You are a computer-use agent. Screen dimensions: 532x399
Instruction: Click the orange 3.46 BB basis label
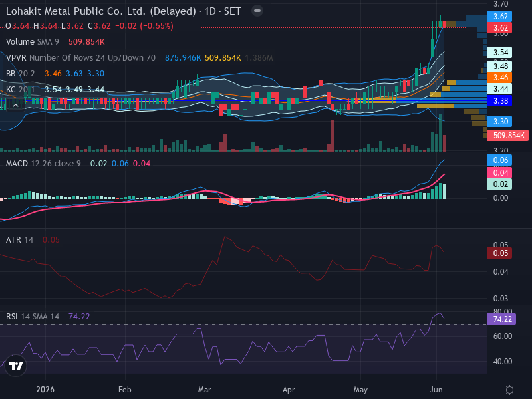(499, 78)
